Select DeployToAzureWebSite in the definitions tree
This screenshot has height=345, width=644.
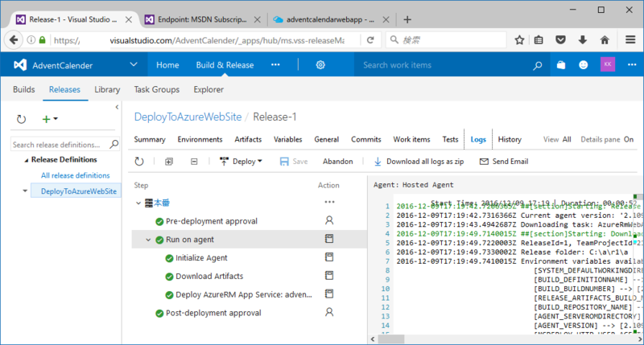[78, 191]
